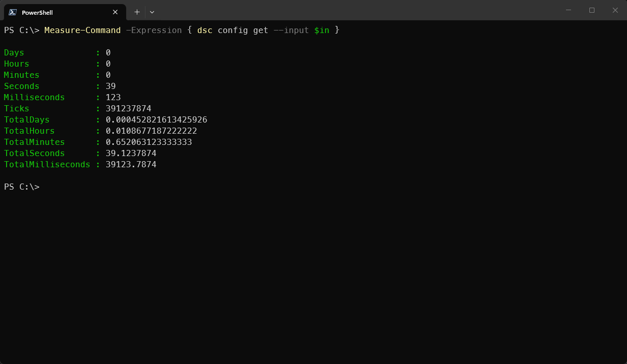Click the Measure-Command text in the command line

pos(82,31)
